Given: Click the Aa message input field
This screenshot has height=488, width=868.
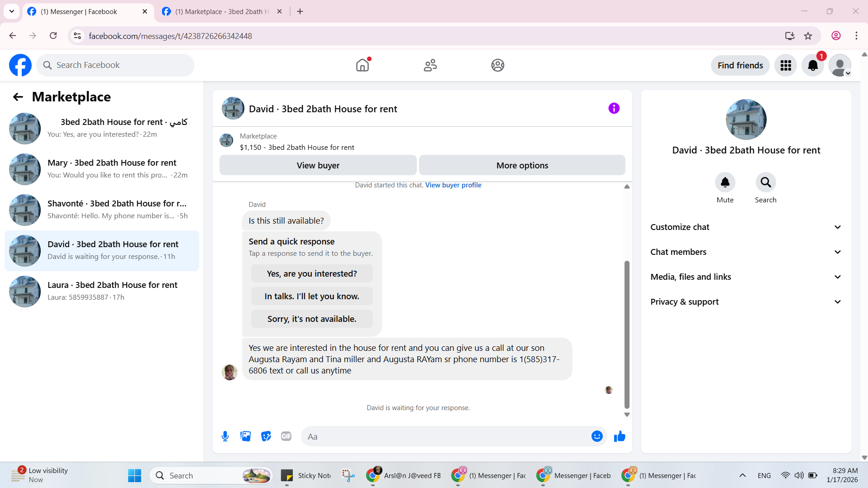Looking at the screenshot, I should tap(446, 436).
